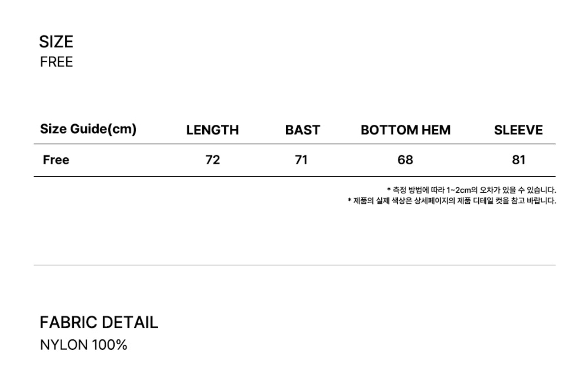Select the 100% fabric percentage
The image size is (588, 392).
pyautogui.click(x=109, y=345)
